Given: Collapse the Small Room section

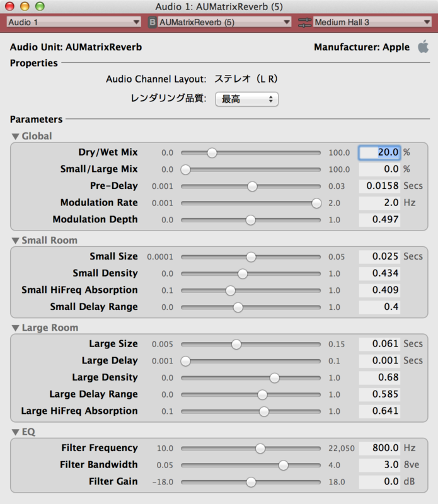Looking at the screenshot, I should (x=15, y=241).
